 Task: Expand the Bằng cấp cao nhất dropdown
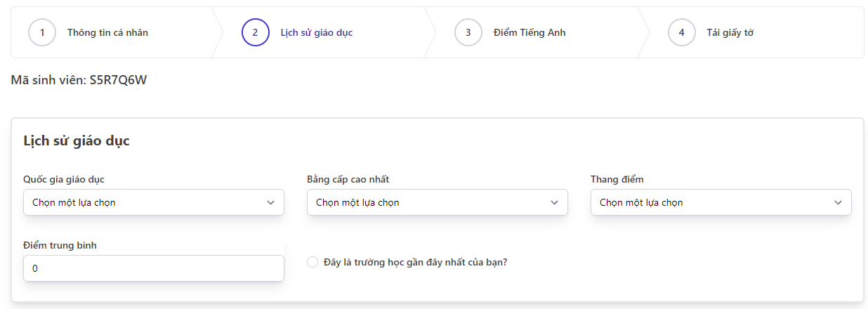(x=438, y=202)
